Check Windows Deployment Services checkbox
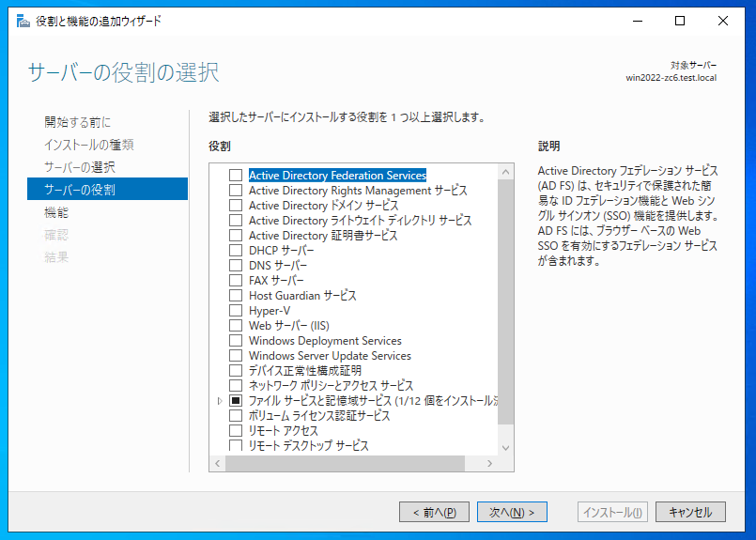The image size is (756, 540). tap(236, 340)
